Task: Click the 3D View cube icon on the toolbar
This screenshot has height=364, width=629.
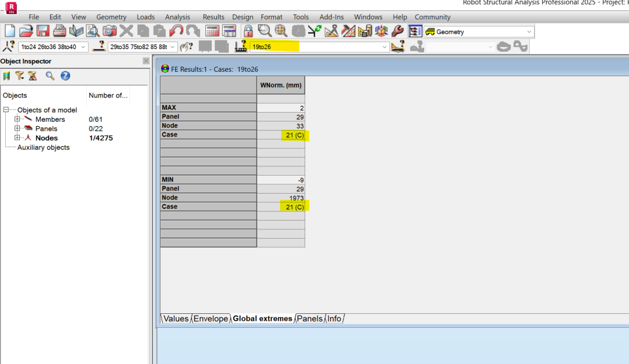Action: [x=382, y=31]
